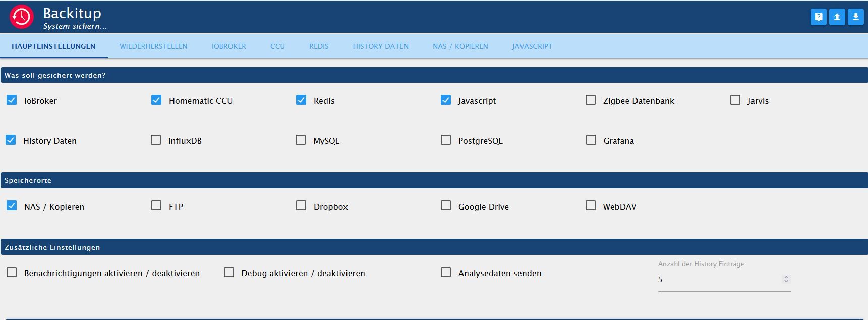Open the CCU tab
Screen dimensions: 868x320
tap(277, 46)
